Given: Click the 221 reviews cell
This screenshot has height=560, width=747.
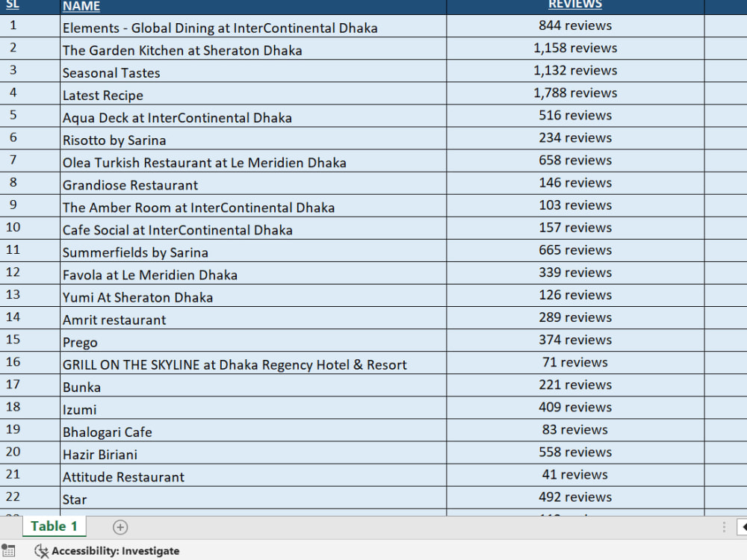Looking at the screenshot, I should point(575,385).
